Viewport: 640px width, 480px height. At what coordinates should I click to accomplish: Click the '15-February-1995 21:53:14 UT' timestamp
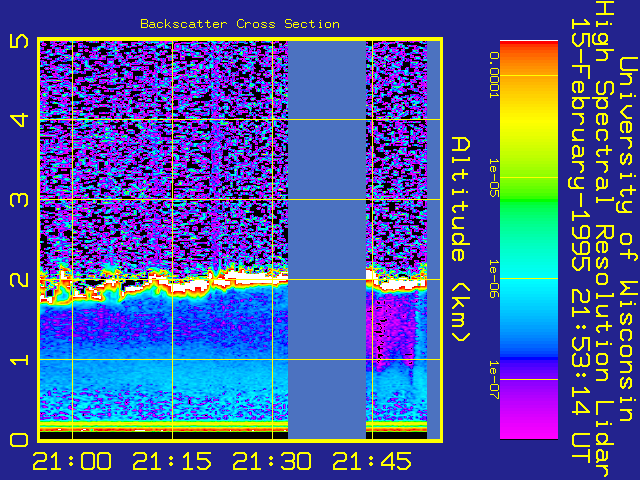(x=581, y=240)
